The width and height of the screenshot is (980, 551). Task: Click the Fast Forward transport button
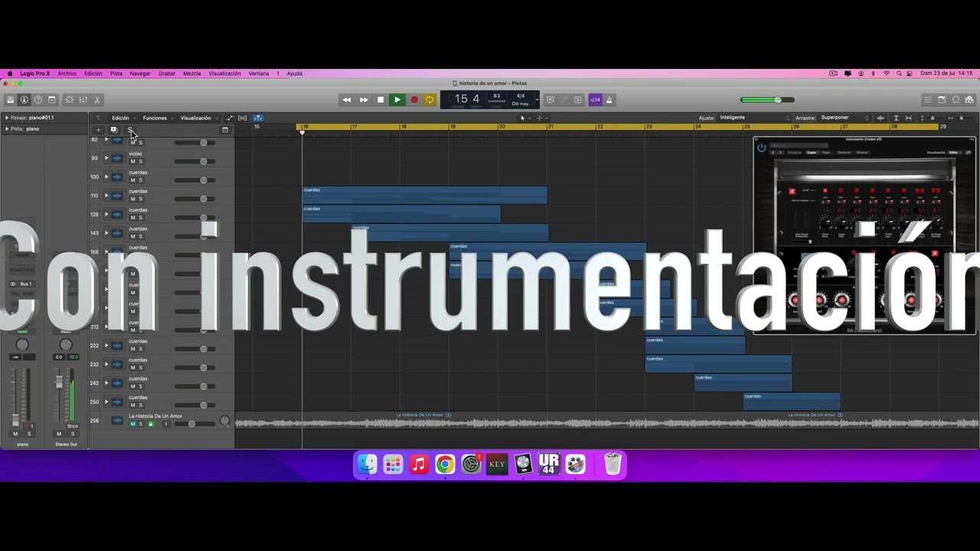pos(364,99)
